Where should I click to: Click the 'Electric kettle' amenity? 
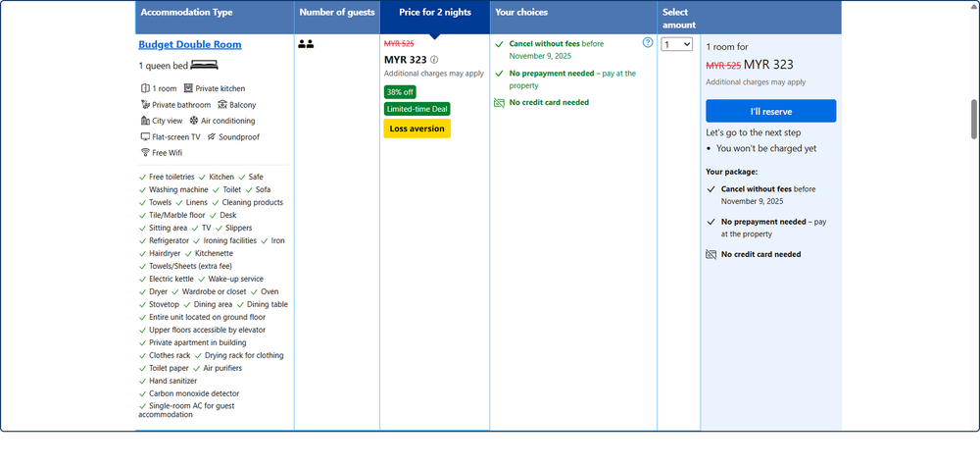171,279
